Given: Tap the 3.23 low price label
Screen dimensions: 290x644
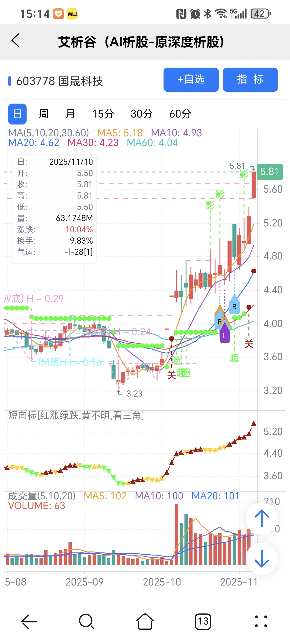Looking at the screenshot, I should (x=134, y=394).
